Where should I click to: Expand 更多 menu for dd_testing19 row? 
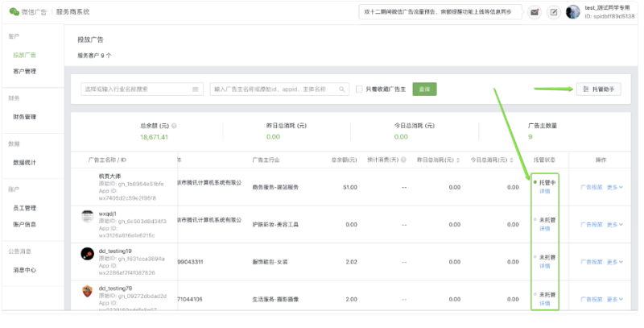pos(615,262)
